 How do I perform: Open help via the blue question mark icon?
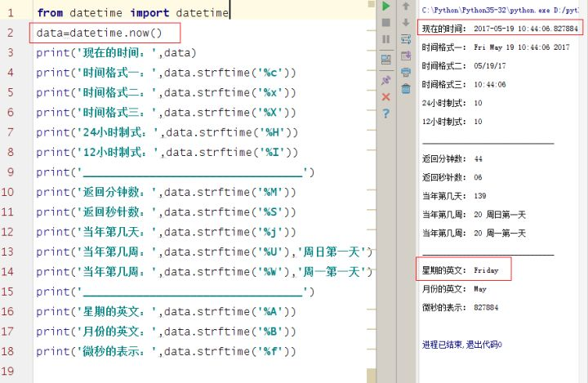385,114
